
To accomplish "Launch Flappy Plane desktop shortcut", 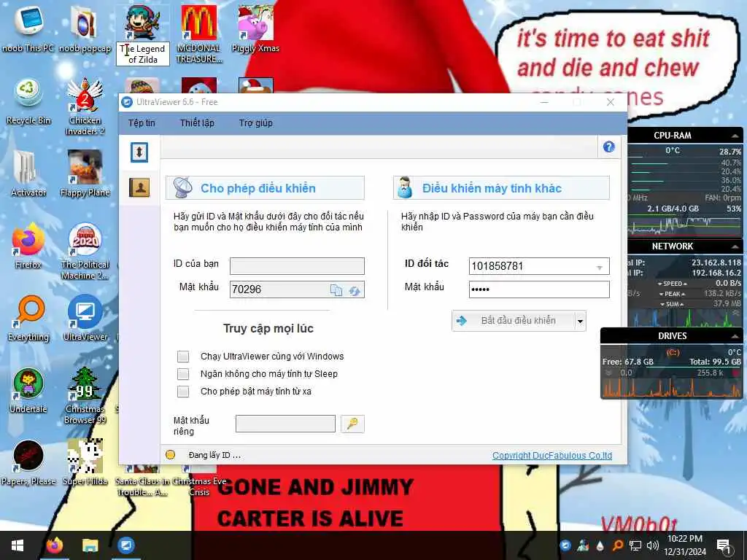I will tap(85, 174).
